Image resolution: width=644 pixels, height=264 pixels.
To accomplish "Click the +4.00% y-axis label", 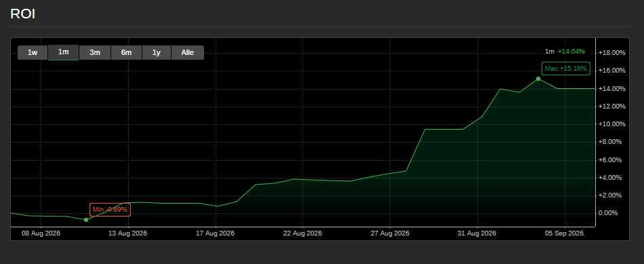I will [x=610, y=178].
